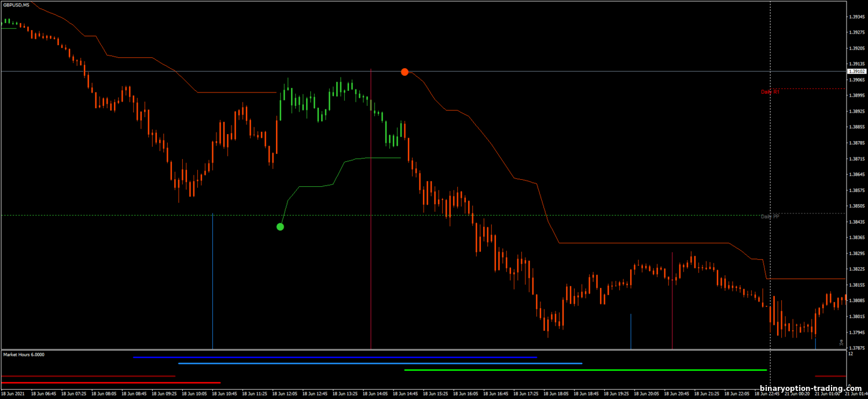Click time axis label 18 Jun 14:45
868x399 pixels.
point(406,394)
